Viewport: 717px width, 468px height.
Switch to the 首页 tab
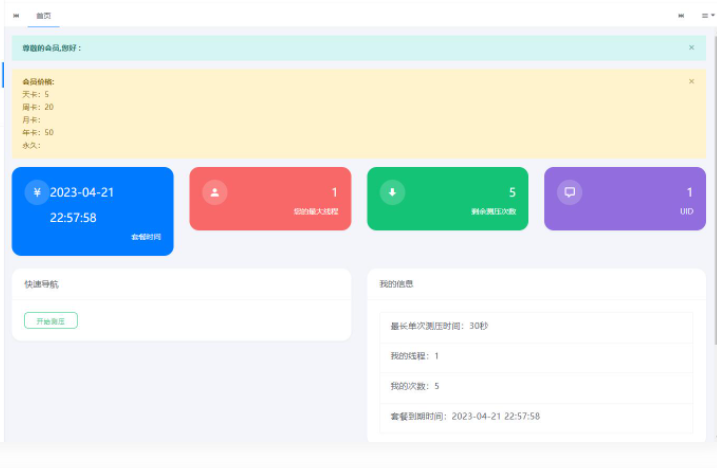43,16
